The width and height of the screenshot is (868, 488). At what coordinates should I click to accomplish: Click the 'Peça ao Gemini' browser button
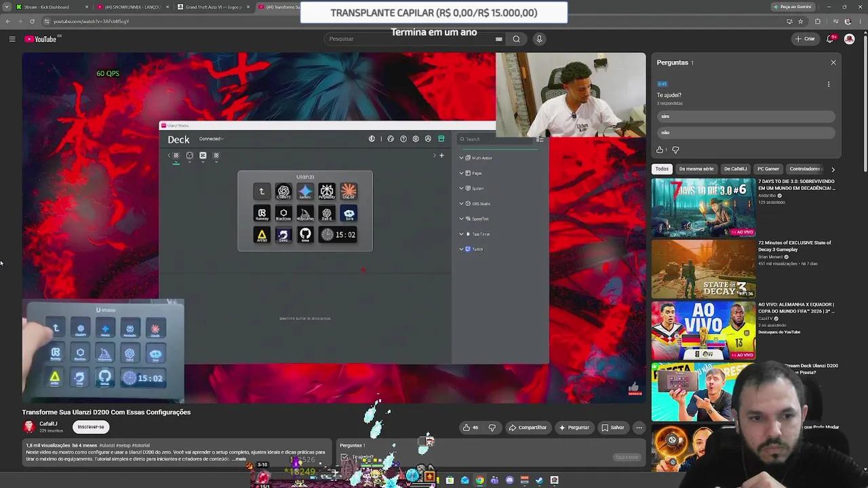click(792, 7)
